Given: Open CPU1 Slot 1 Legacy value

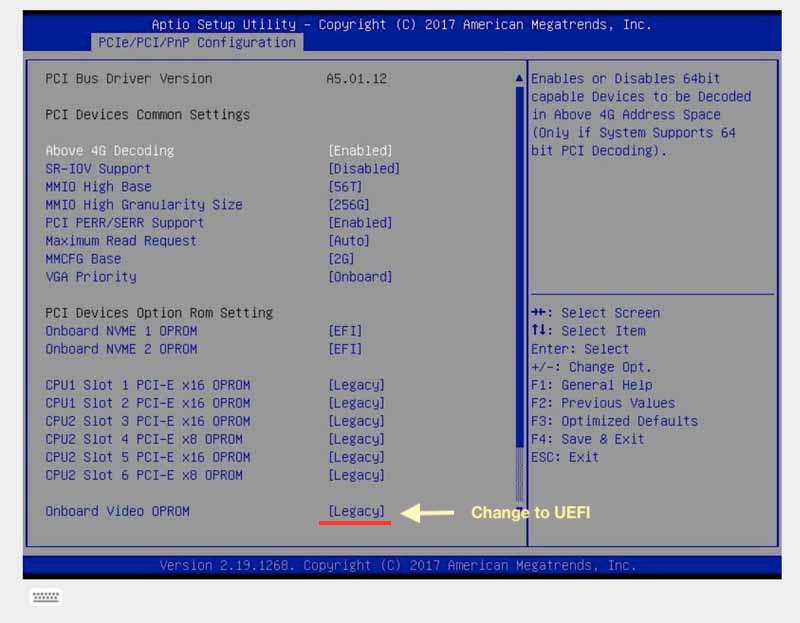Looking at the screenshot, I should pyautogui.click(x=356, y=385).
